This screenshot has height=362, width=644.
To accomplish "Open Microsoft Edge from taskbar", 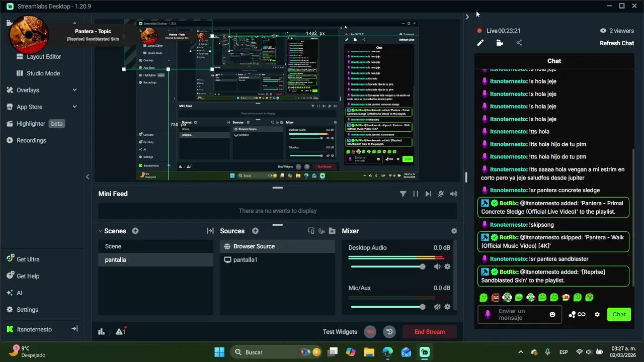I will tap(387, 352).
